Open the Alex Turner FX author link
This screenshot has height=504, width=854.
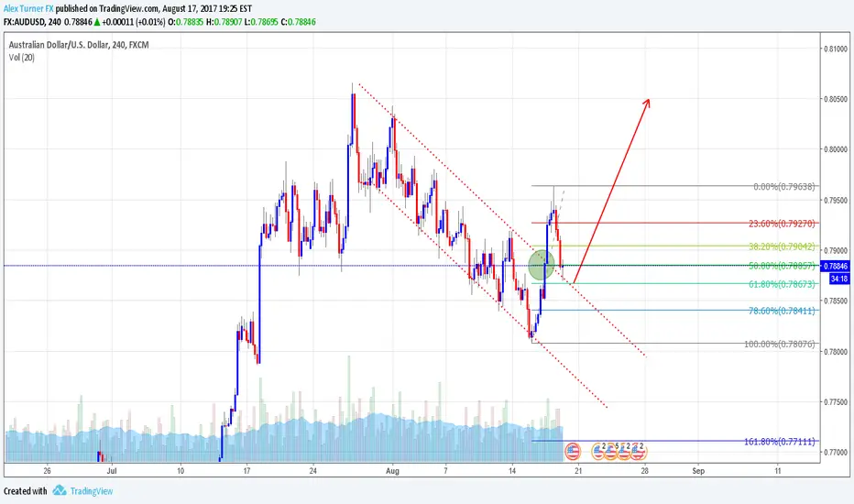click(28, 9)
